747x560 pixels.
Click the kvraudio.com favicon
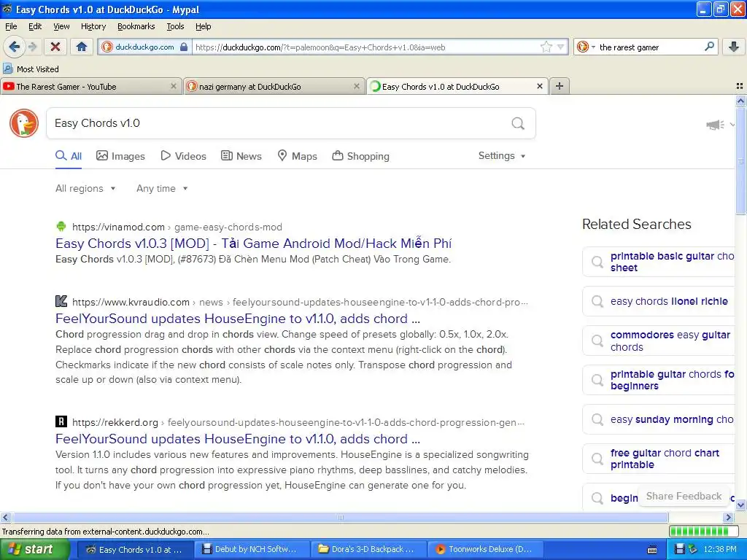[x=61, y=301]
